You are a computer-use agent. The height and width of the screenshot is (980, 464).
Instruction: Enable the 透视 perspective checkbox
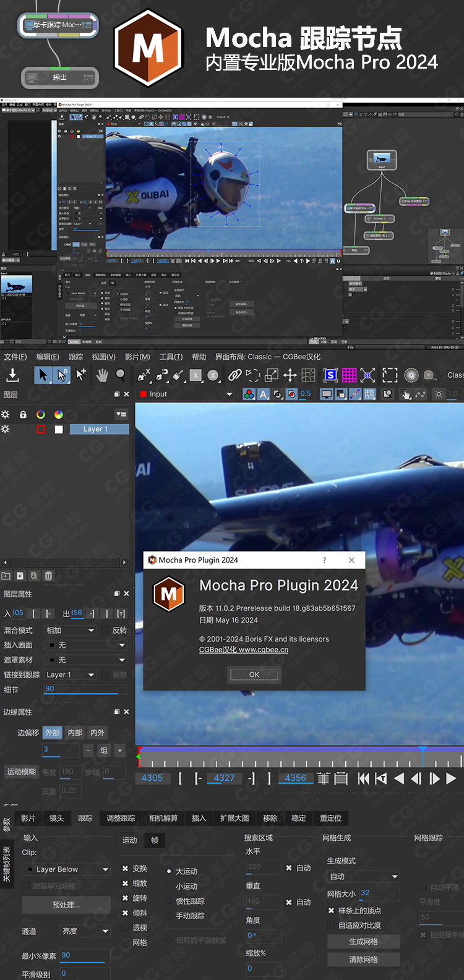tap(125, 927)
